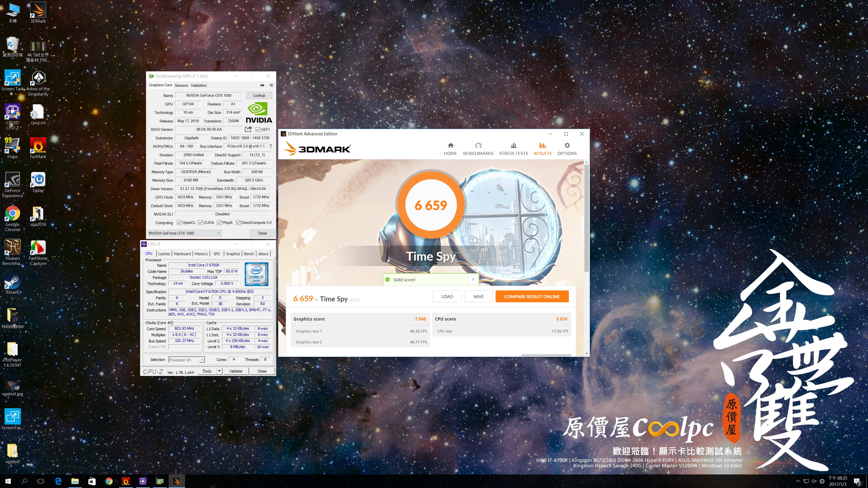Launch FastStone Capture from the desktop

point(38,252)
